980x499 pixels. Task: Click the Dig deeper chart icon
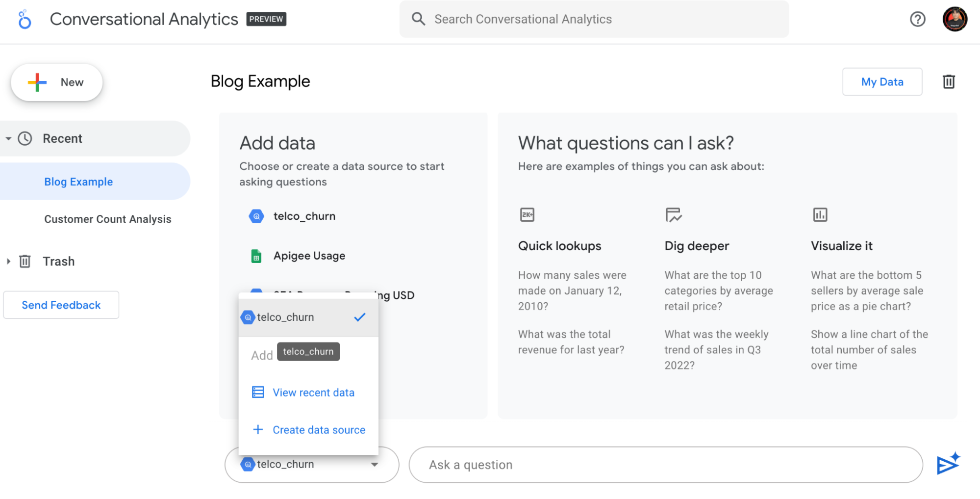coord(673,214)
